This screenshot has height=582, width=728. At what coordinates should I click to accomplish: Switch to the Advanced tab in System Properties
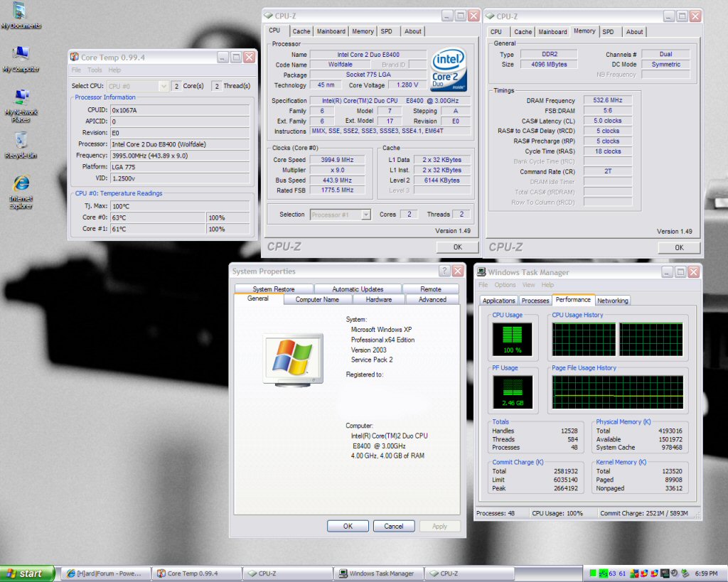(x=432, y=299)
